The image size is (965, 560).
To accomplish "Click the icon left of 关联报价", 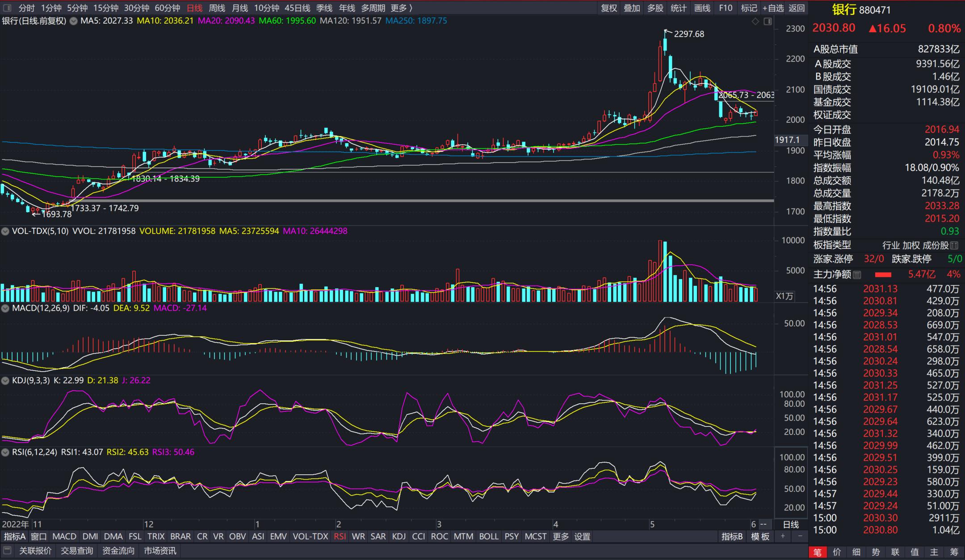I will tap(7, 551).
